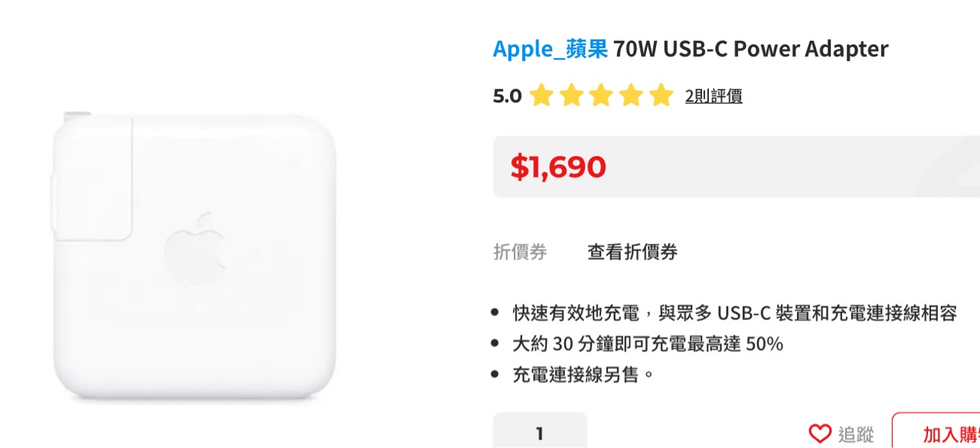Click the 充電連接線另售 bullet point text
Viewport: 980px width, 448px height.
pyautogui.click(x=584, y=375)
